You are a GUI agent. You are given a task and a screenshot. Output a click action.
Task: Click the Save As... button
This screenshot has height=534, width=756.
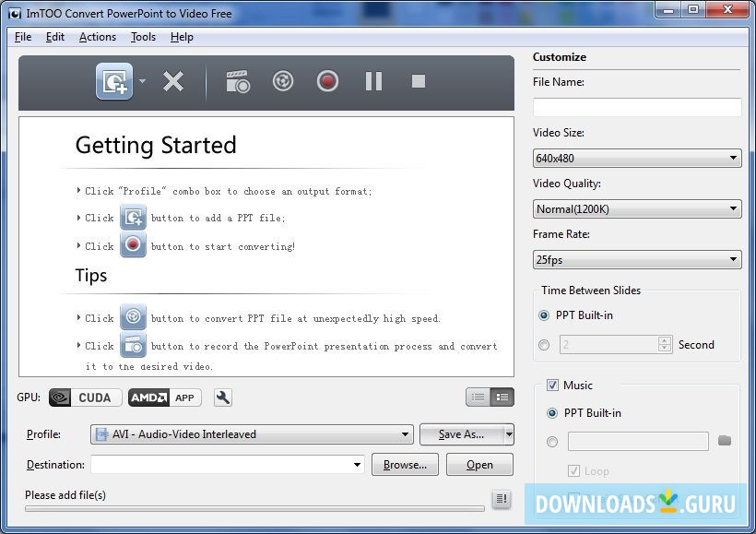[461, 434]
